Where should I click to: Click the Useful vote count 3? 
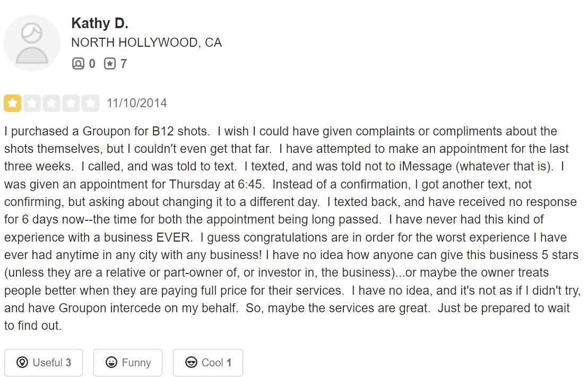click(68, 363)
